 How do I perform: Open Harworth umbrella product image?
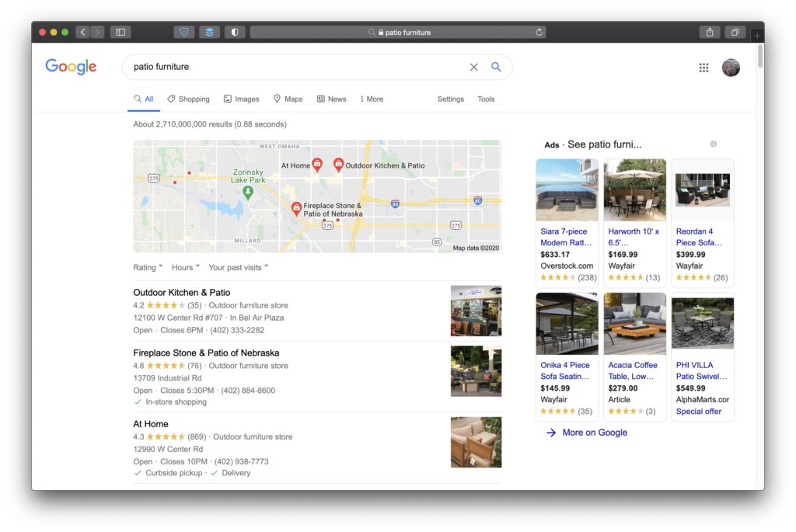(634, 190)
